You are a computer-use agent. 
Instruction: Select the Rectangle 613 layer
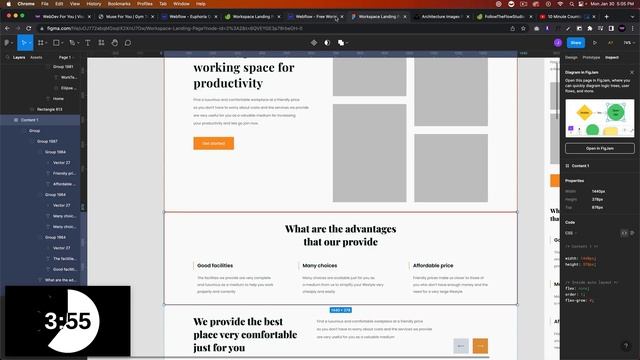tap(40, 109)
